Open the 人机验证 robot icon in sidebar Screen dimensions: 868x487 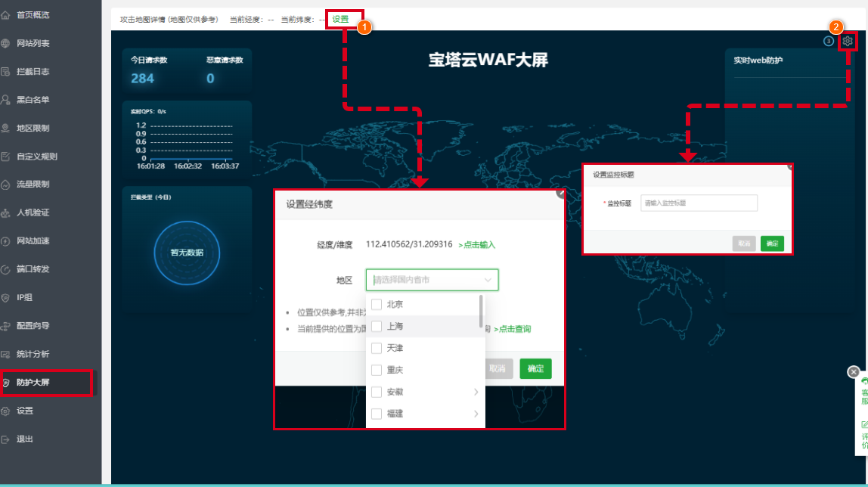click(5, 212)
